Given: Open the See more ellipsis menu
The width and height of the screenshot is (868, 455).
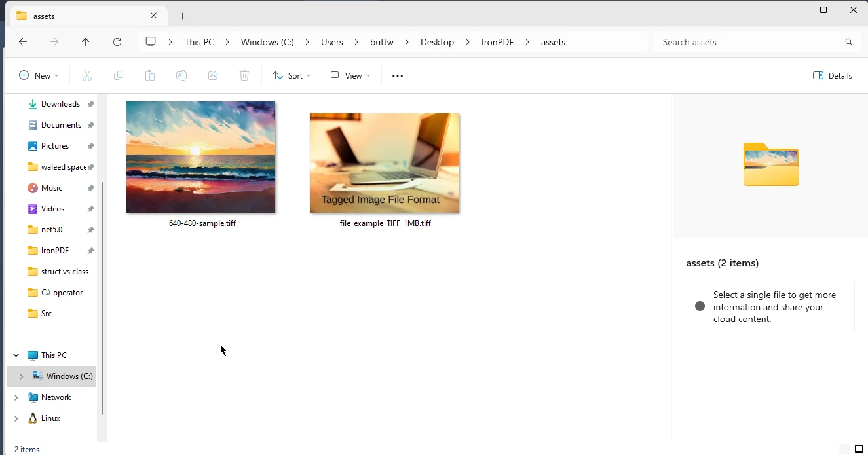Looking at the screenshot, I should 398,76.
